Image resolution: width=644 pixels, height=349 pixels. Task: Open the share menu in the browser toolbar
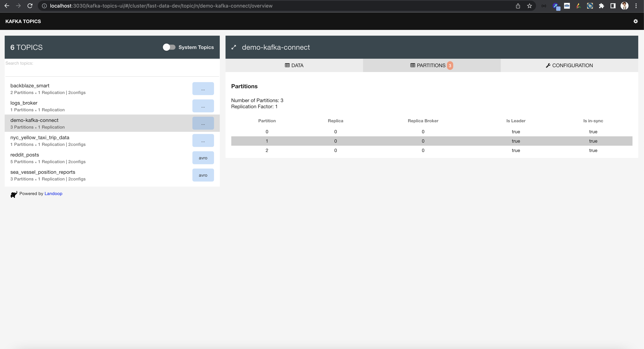coord(518,6)
